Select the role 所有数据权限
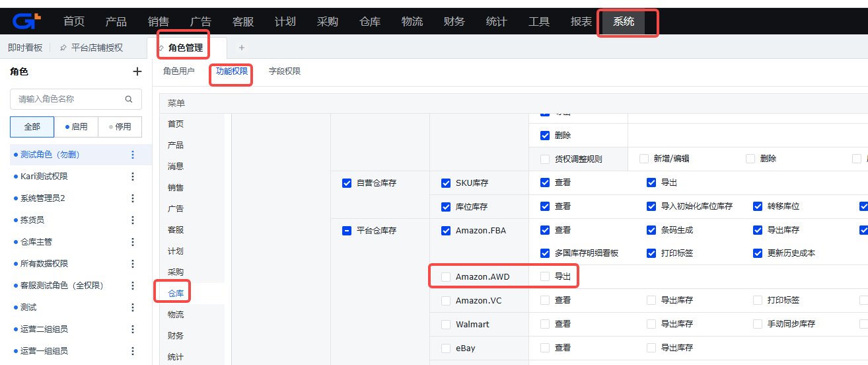Viewport: 868px width, 365px height. point(44,264)
